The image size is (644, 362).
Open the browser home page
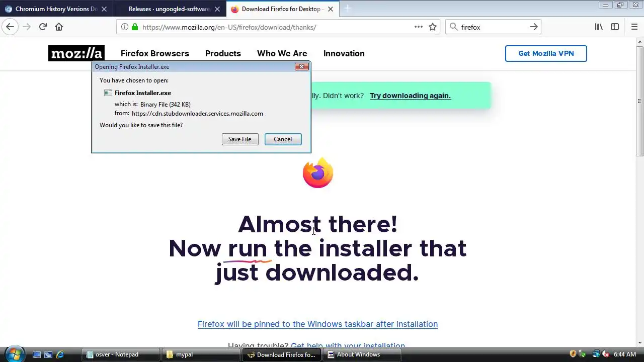59,27
